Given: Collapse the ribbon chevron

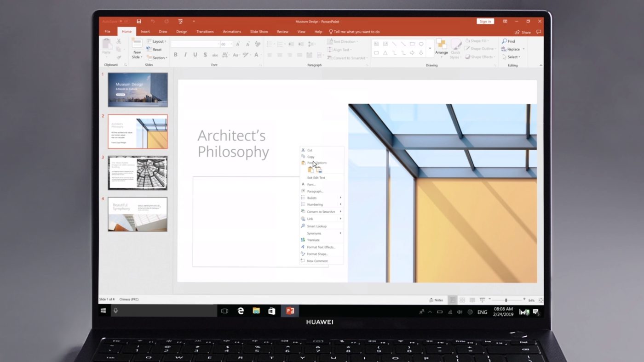Looking at the screenshot, I should (540, 65).
